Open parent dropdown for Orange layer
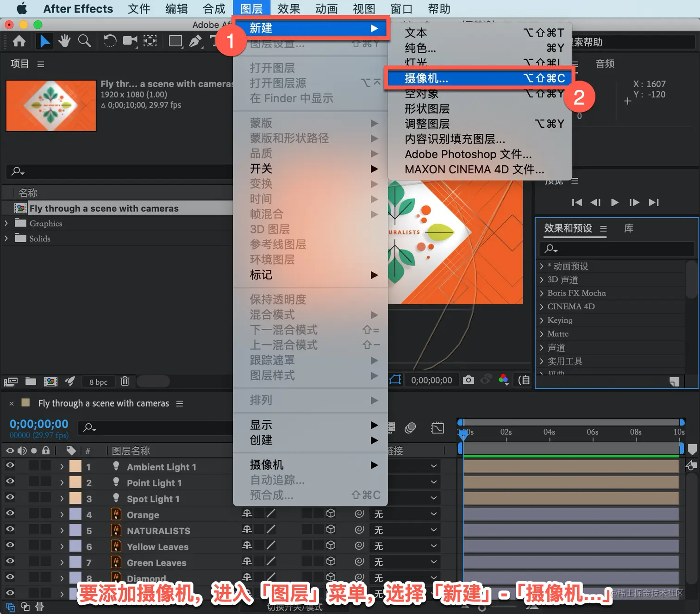700x614 pixels. point(405,514)
